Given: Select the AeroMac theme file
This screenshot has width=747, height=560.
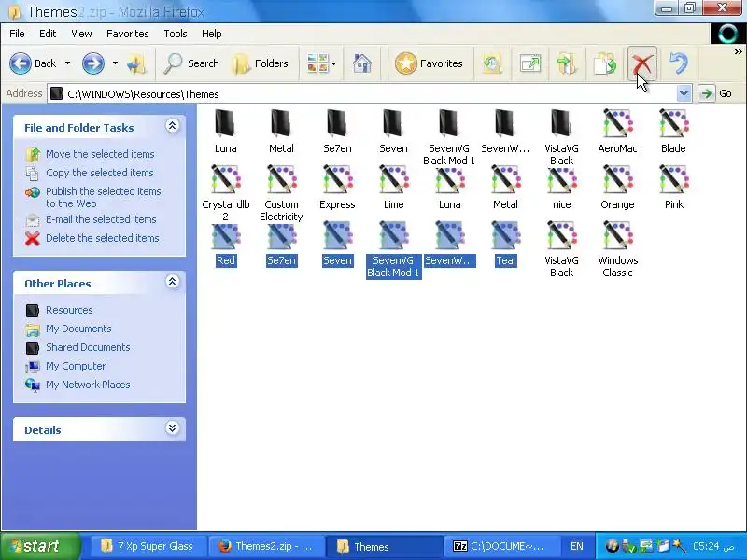Looking at the screenshot, I should [617, 124].
